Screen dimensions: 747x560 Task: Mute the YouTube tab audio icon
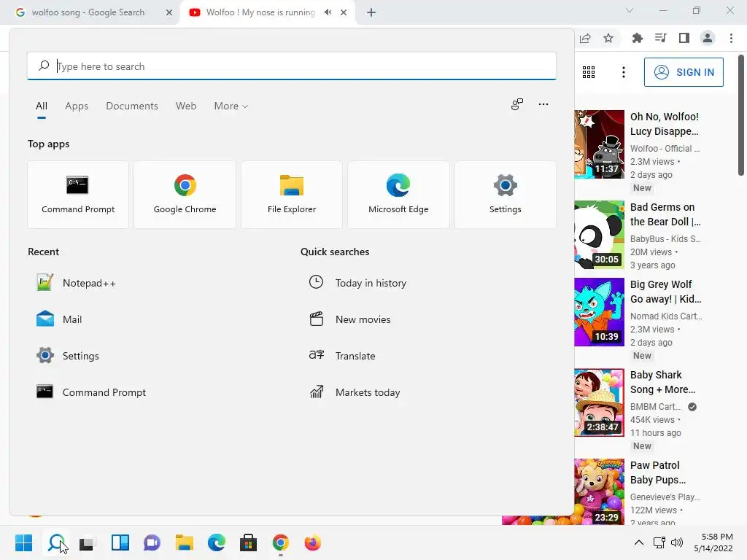328,12
